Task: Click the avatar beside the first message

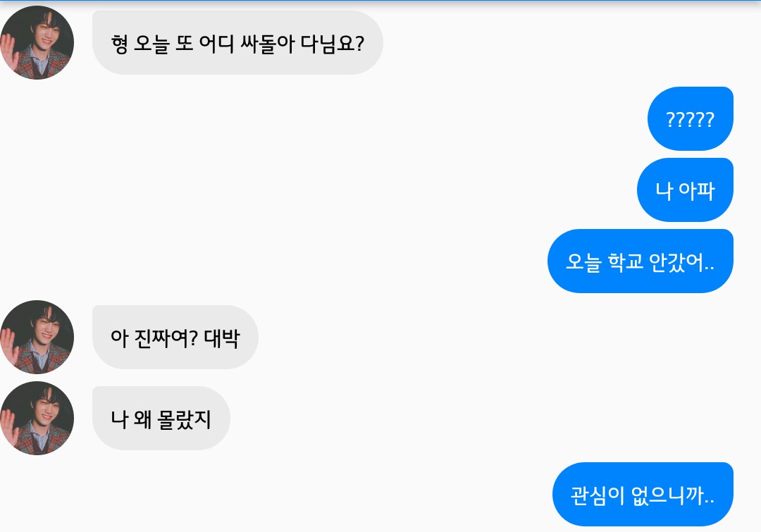Action: pyautogui.click(x=37, y=43)
